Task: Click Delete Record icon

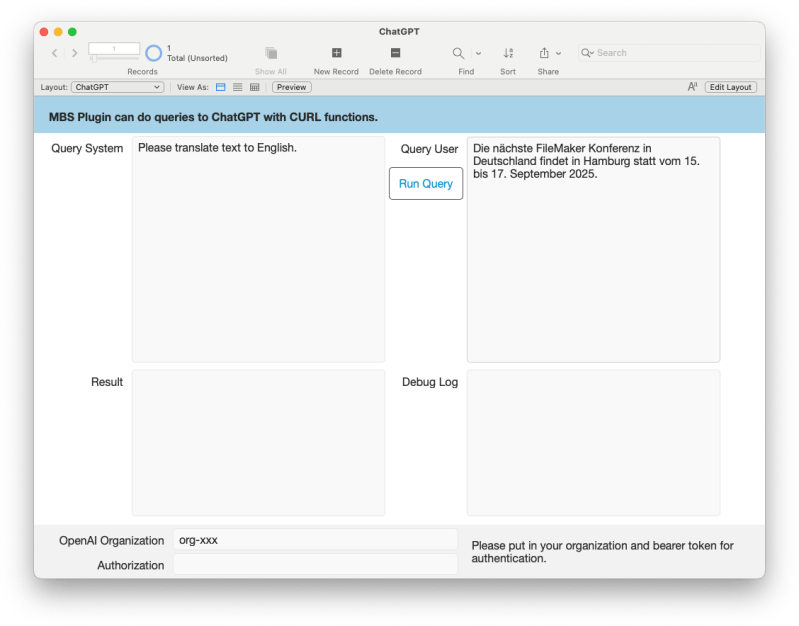Action: tap(395, 53)
